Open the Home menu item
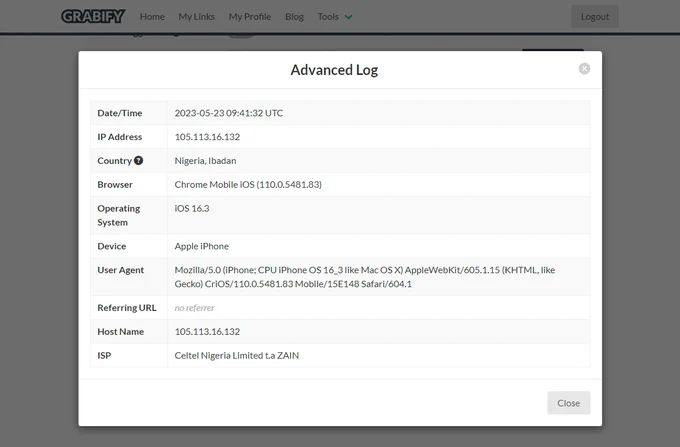This screenshot has width=680, height=447. point(152,16)
